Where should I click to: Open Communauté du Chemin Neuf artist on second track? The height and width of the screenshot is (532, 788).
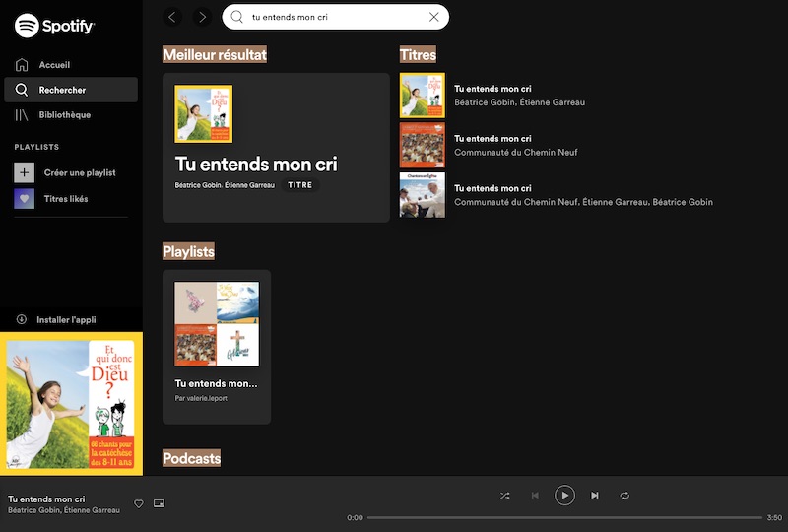coord(515,152)
